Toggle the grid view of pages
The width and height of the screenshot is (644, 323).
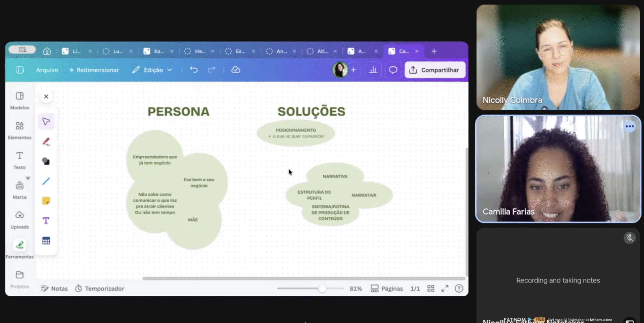[x=431, y=289]
